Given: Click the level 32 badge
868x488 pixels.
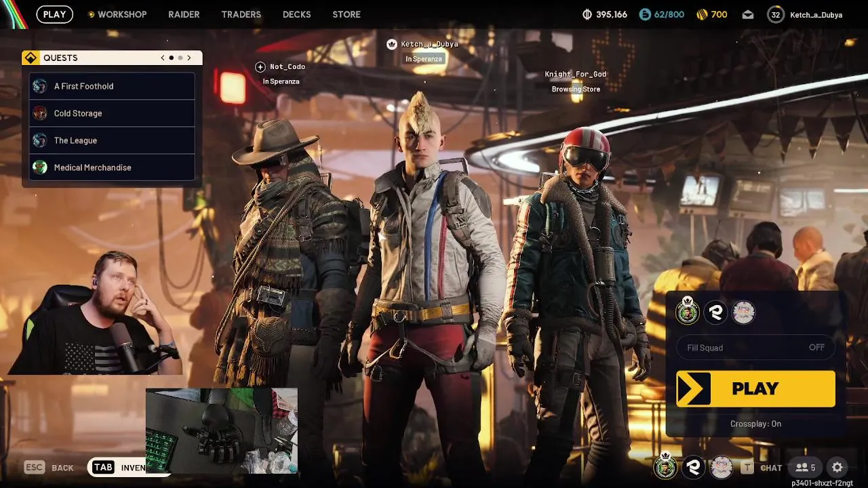Looking at the screenshot, I should 776,14.
